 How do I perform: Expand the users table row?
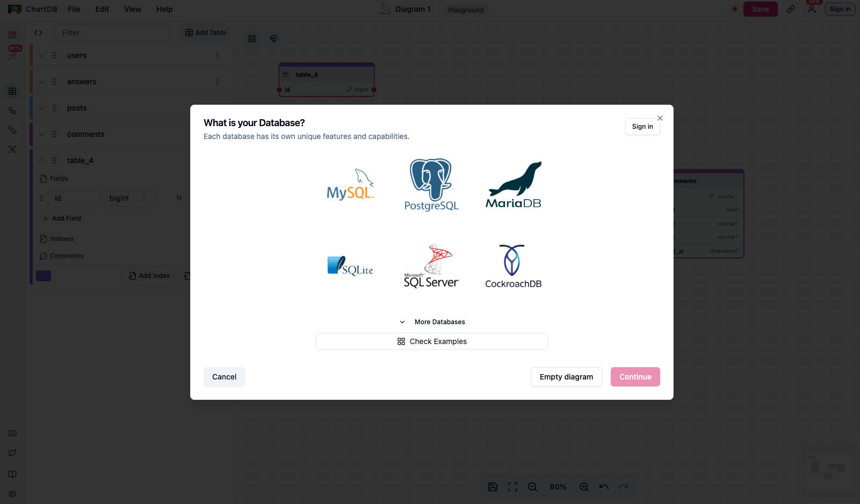41,55
